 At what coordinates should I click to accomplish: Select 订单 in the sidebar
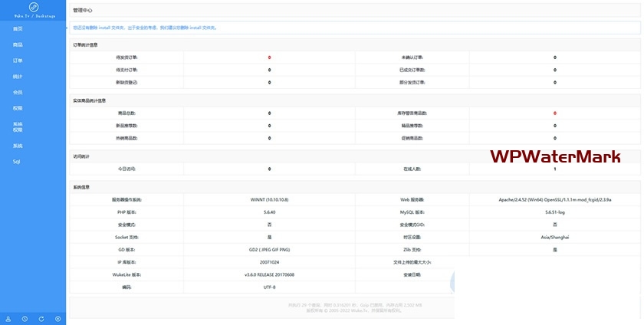[x=18, y=60]
